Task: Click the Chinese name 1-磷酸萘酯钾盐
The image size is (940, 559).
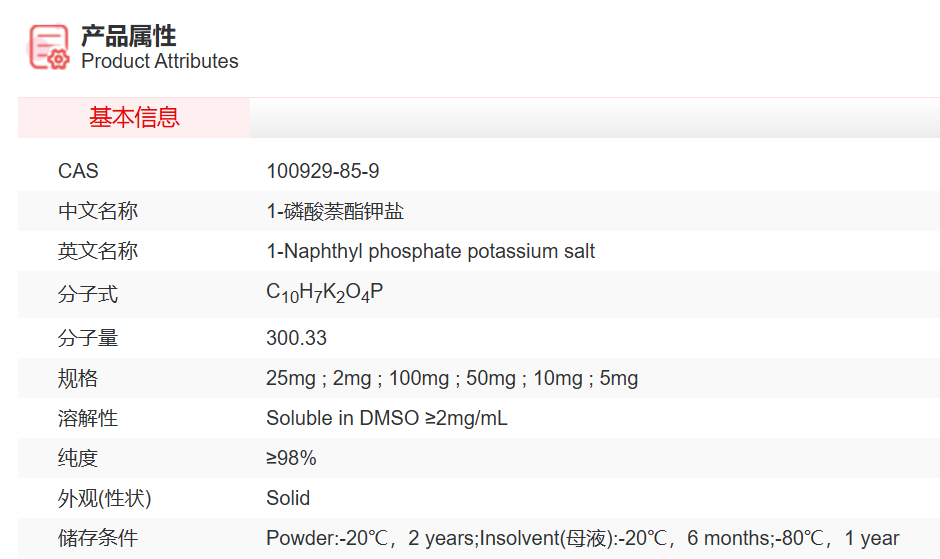Action: tap(335, 211)
